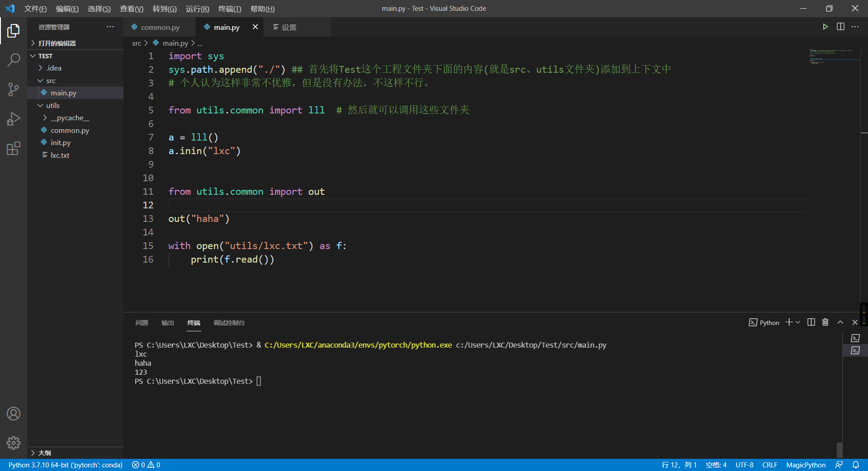The height and width of the screenshot is (471, 868).
Task: Kill terminal with trash icon
Action: [x=826, y=322]
